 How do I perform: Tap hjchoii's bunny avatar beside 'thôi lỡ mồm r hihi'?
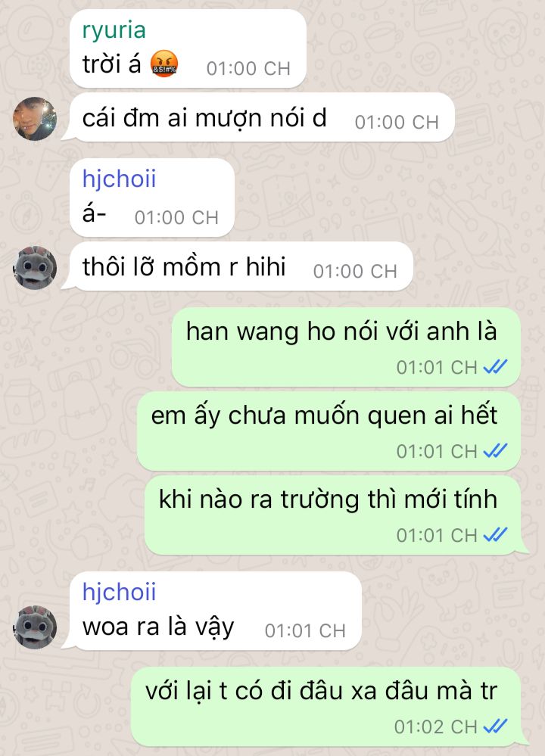tap(35, 268)
